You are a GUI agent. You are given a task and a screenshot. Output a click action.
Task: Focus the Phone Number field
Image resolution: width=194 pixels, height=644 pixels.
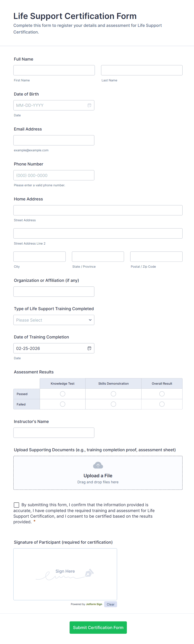coord(54,175)
